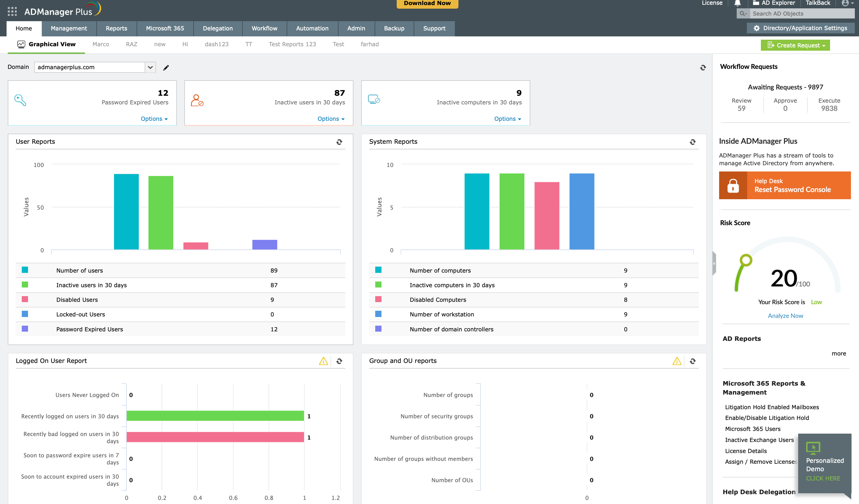
Task: Expand the Domain dropdown
Action: tap(150, 67)
